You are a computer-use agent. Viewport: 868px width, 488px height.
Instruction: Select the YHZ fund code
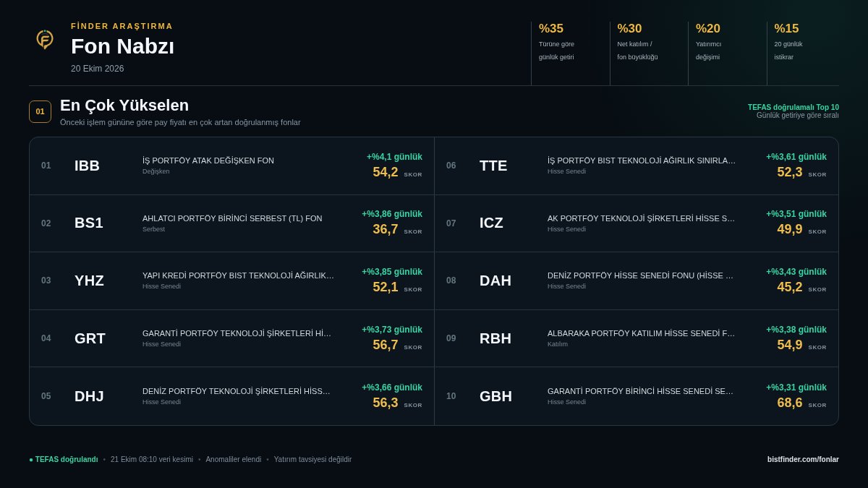click(89, 281)
